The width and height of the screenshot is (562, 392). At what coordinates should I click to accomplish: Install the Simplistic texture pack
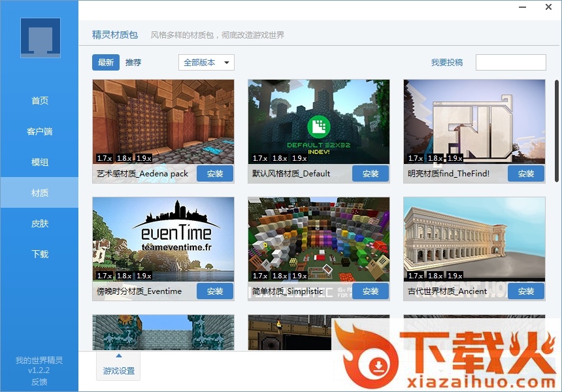click(x=371, y=291)
